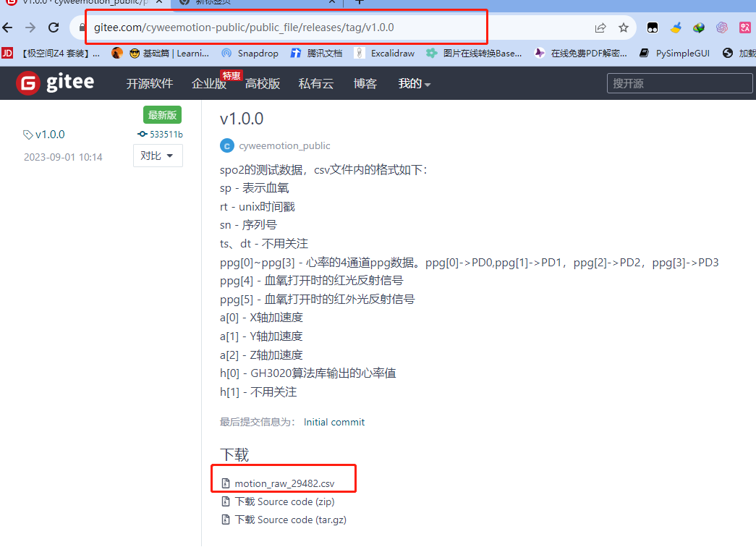
Task: Open the 我的 dropdown menu
Action: click(x=414, y=84)
